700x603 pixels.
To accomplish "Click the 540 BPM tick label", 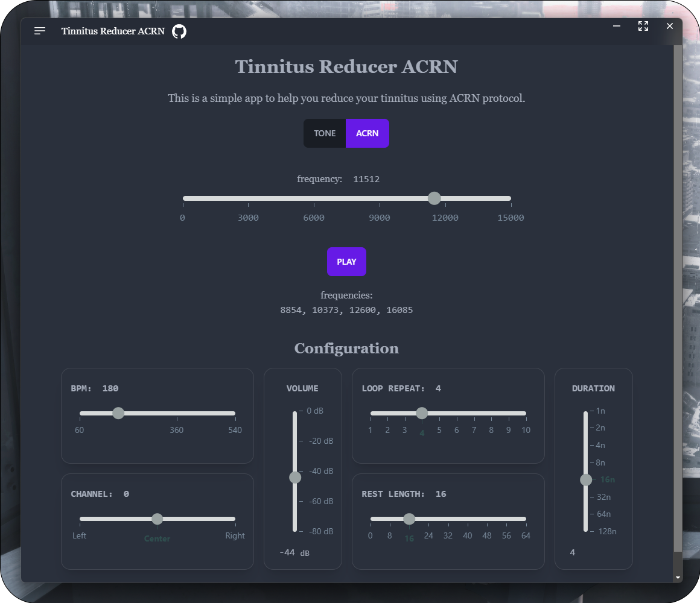I will point(235,430).
